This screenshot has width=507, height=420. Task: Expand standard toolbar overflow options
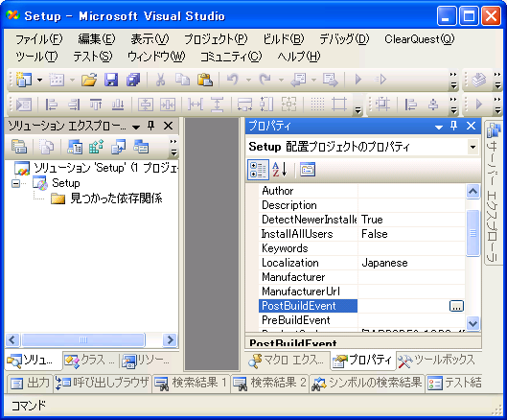[x=453, y=80]
